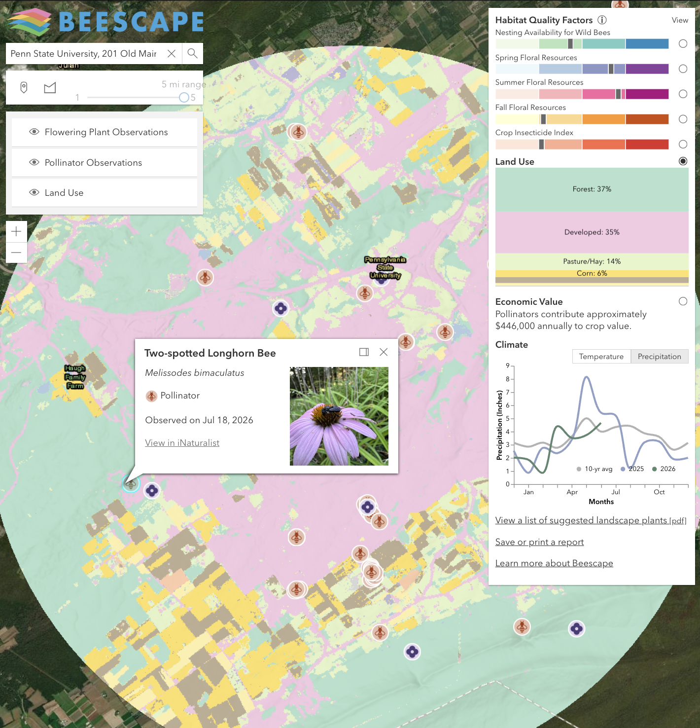Close the Two-spotted Longhorn Bee popup

coord(384,352)
